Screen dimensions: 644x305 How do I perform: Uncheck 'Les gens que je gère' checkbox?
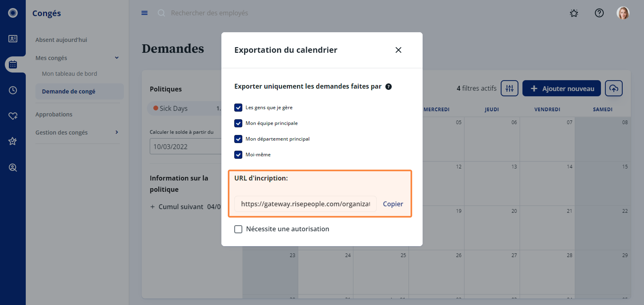pyautogui.click(x=238, y=107)
